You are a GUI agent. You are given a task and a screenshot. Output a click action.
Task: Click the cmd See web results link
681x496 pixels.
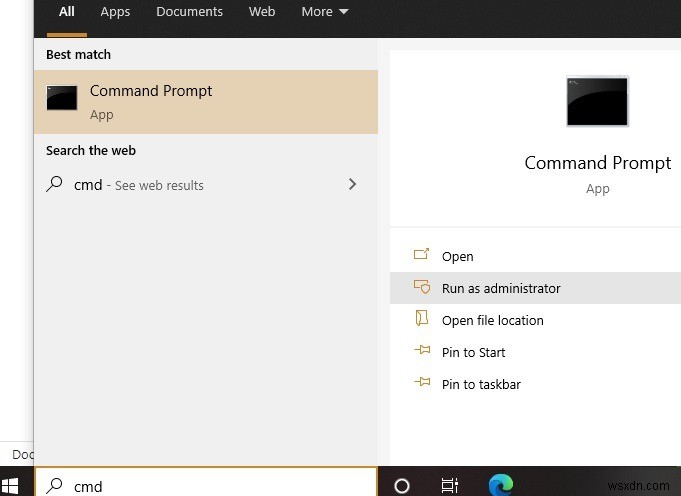139,185
